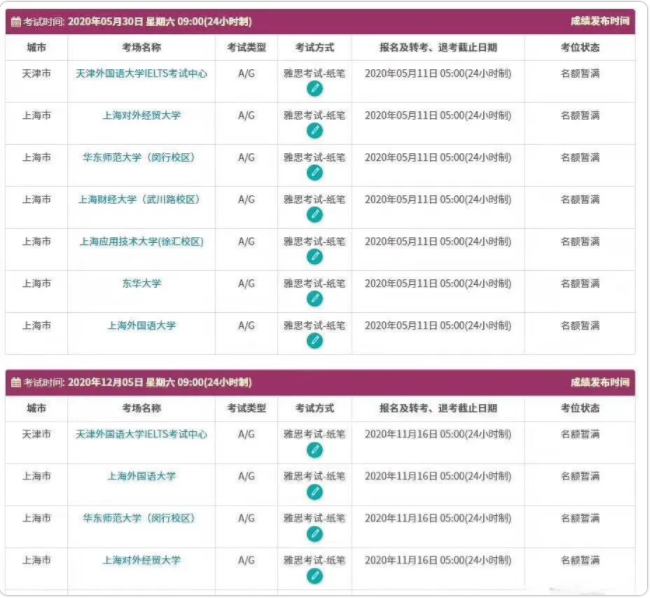Click 雅思考试-纸笔 in 天津外国语大学 row, 12月05日 table
Viewport: 650px width, 598px height.
pyautogui.click(x=314, y=434)
